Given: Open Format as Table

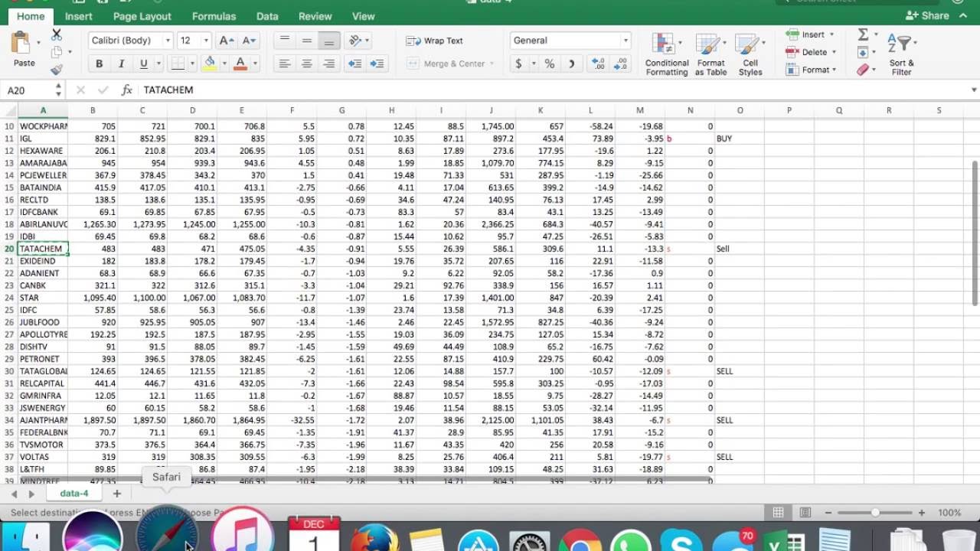Looking at the screenshot, I should pyautogui.click(x=710, y=54).
